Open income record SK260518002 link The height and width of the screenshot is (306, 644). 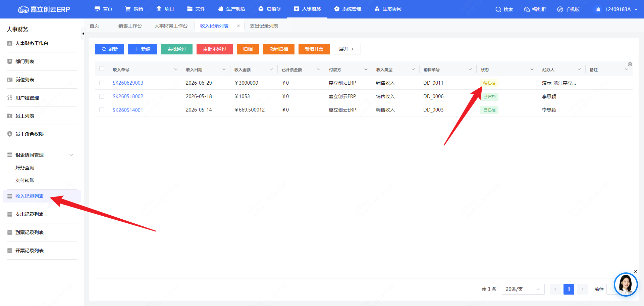click(128, 96)
